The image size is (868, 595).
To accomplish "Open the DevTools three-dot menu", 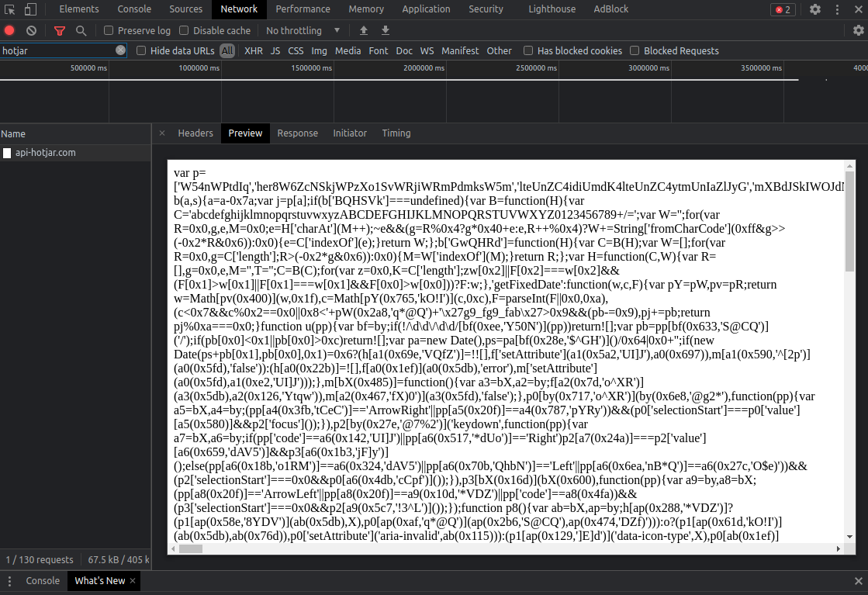I will click(x=839, y=9).
